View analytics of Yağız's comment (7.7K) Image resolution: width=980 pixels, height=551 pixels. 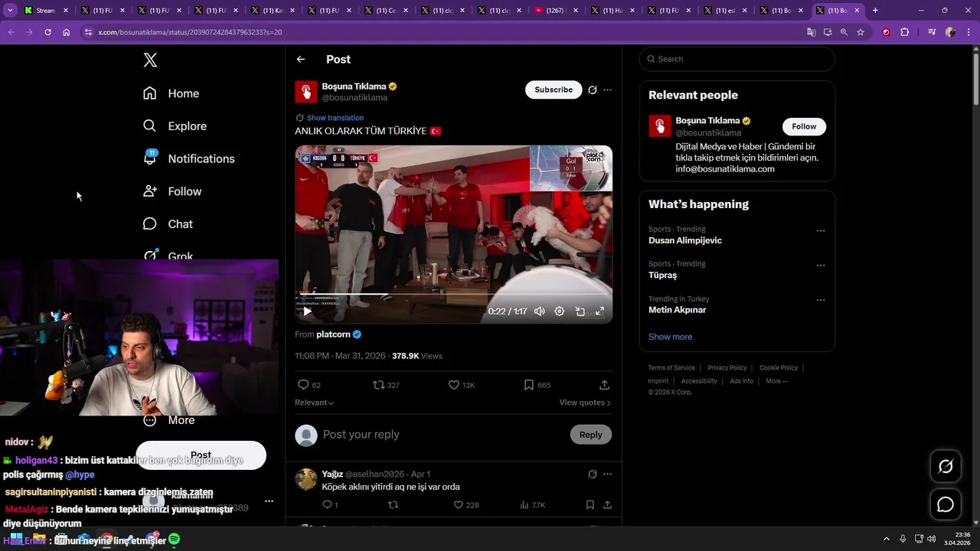coord(533,505)
